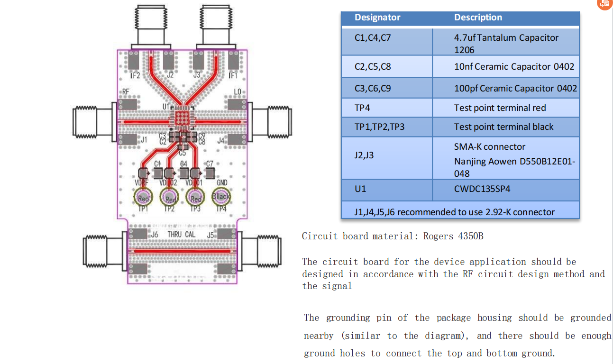Select the "C2,C5,C8" designator cell
Screen dimensions: 613x364
387,66
